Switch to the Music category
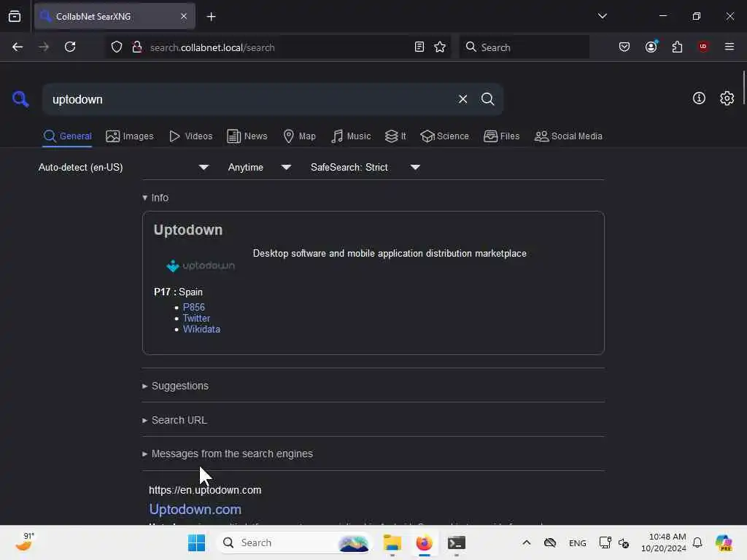The width and height of the screenshot is (747, 560). (351, 136)
